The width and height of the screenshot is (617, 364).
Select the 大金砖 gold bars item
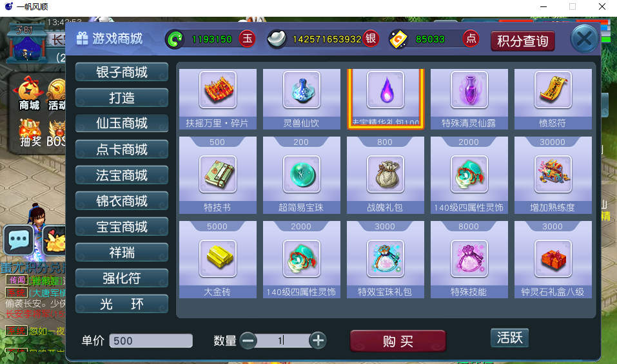tap(218, 260)
